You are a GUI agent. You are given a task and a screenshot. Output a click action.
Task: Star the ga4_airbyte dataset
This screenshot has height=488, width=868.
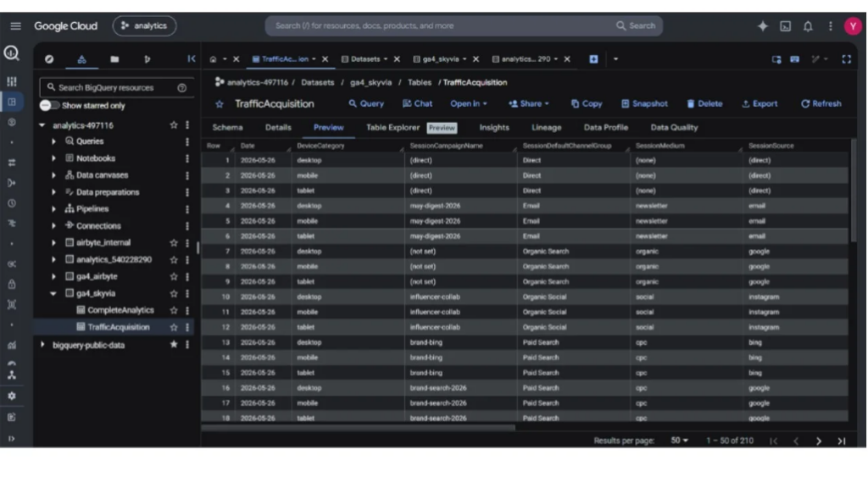pyautogui.click(x=173, y=277)
